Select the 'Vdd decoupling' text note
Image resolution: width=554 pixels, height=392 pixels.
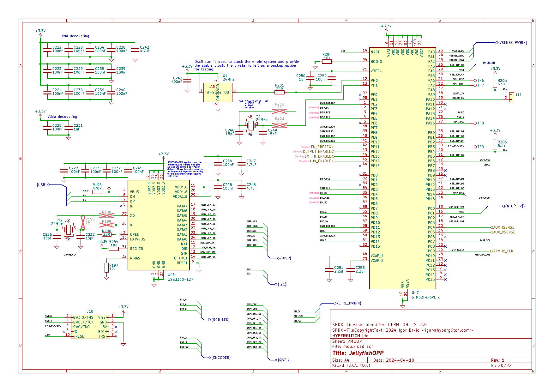click(x=75, y=36)
